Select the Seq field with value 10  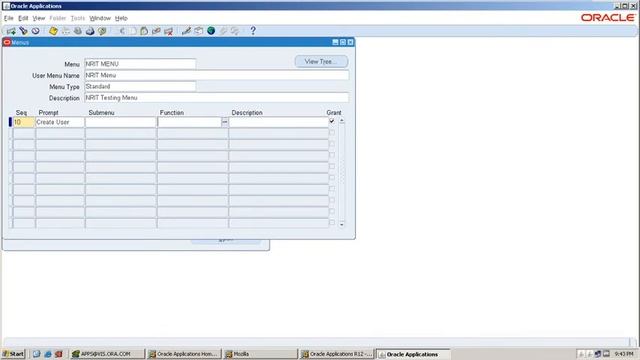[24, 122]
